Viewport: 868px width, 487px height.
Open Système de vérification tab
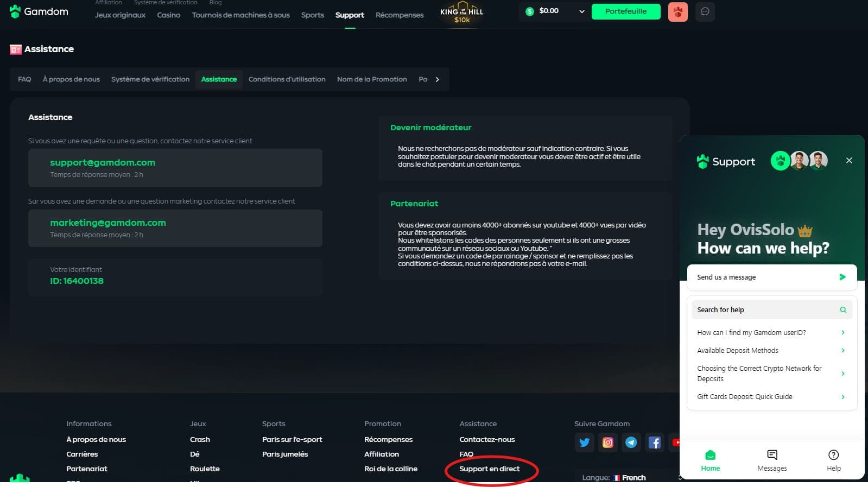pyautogui.click(x=150, y=79)
